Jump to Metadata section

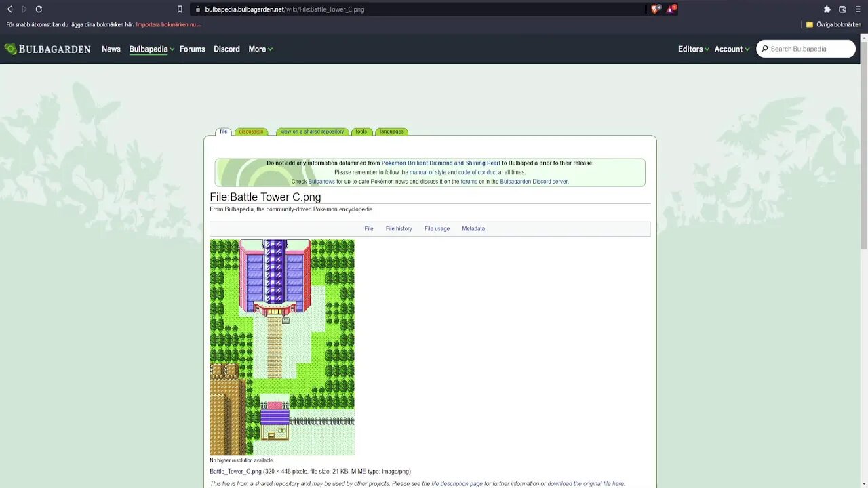[x=473, y=229]
